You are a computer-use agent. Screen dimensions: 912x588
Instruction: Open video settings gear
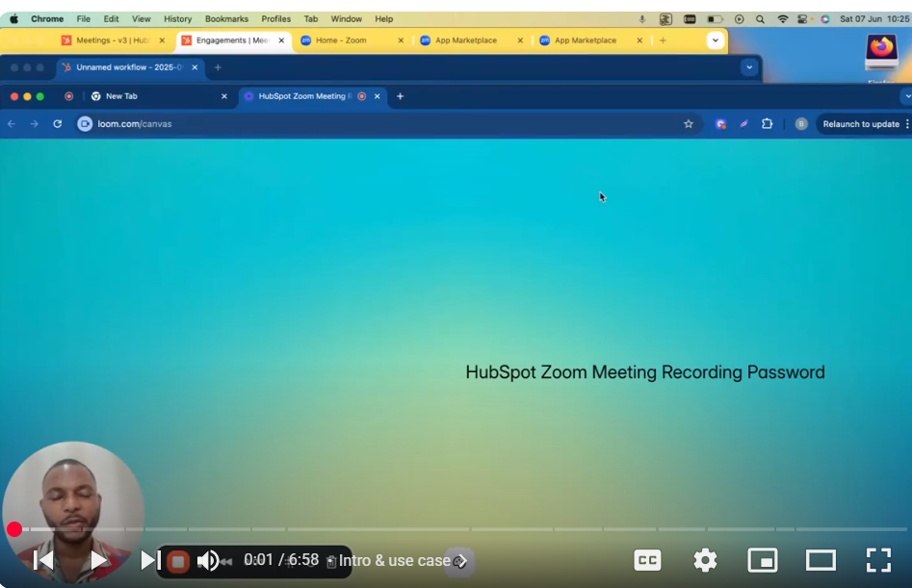tap(705, 560)
